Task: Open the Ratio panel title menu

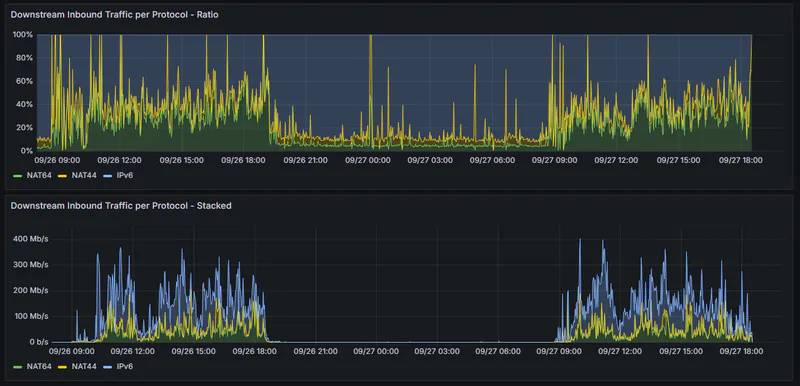Action: click(x=114, y=15)
